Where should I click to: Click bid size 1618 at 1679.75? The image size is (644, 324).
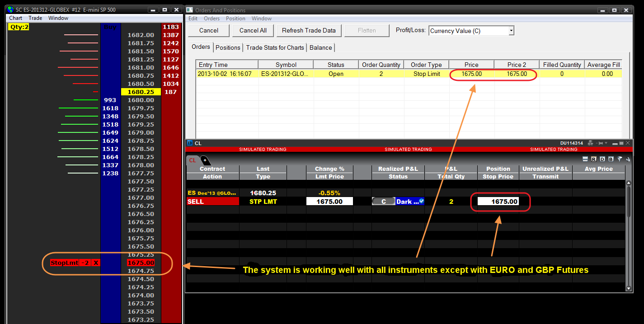(x=110, y=108)
